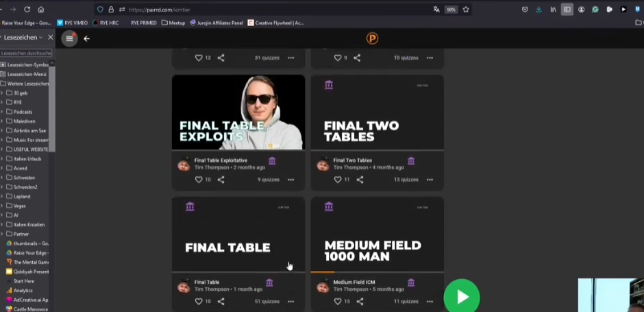Like the Final Two Tables course
644x312 pixels.
(x=338, y=180)
